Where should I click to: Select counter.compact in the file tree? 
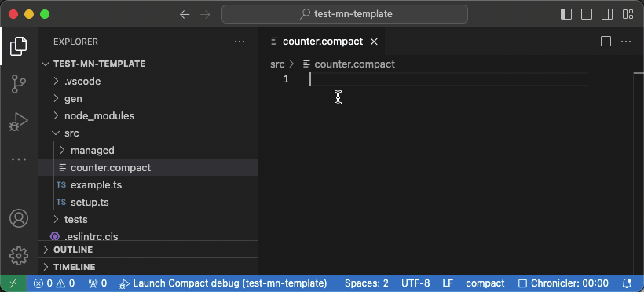[x=148, y=167]
